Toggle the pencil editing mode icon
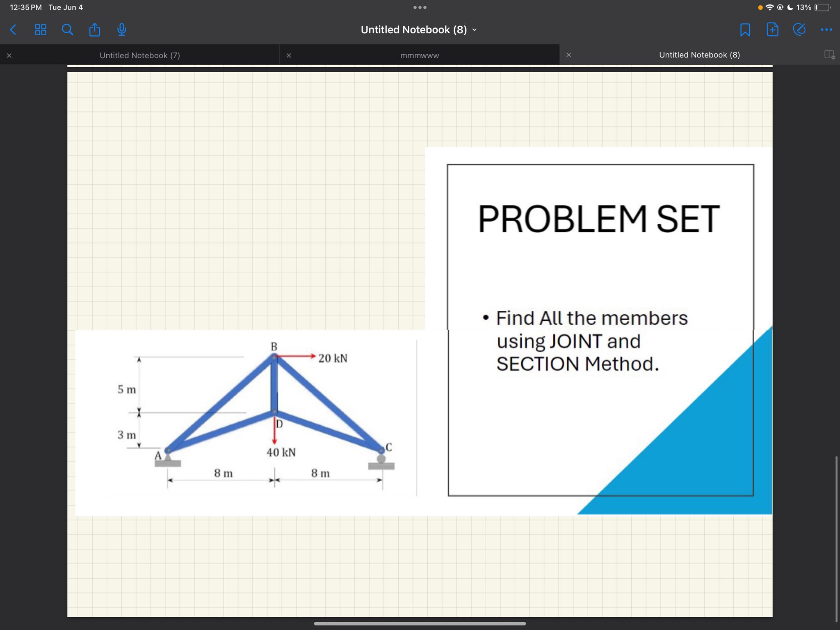 [x=799, y=30]
